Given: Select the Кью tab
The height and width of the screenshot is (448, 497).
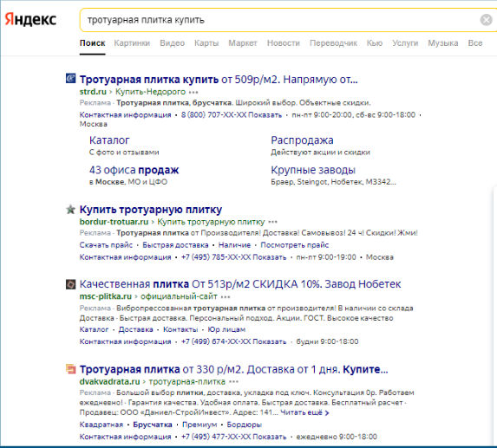Looking at the screenshot, I should pos(375,43).
